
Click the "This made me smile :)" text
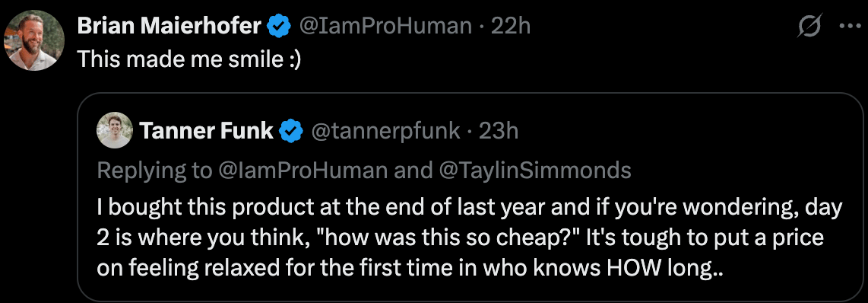[x=188, y=59]
